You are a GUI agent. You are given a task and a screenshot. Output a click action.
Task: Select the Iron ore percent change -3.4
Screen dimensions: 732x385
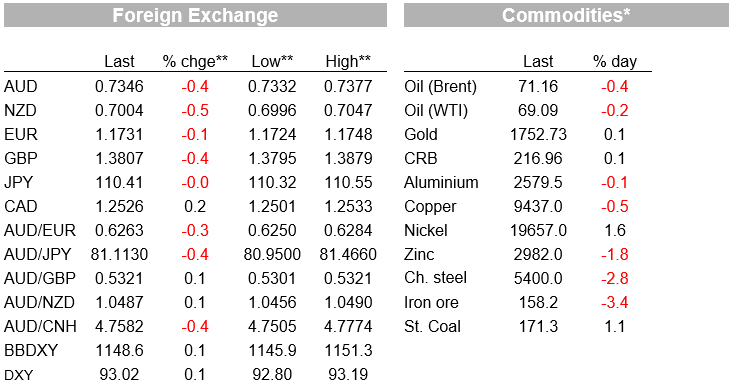pyautogui.click(x=614, y=302)
